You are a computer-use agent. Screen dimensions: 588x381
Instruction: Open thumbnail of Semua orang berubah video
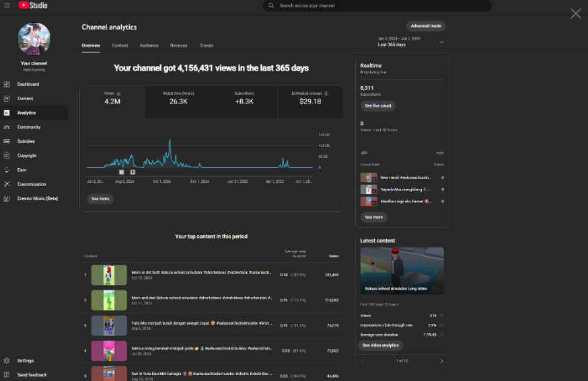pyautogui.click(x=109, y=351)
